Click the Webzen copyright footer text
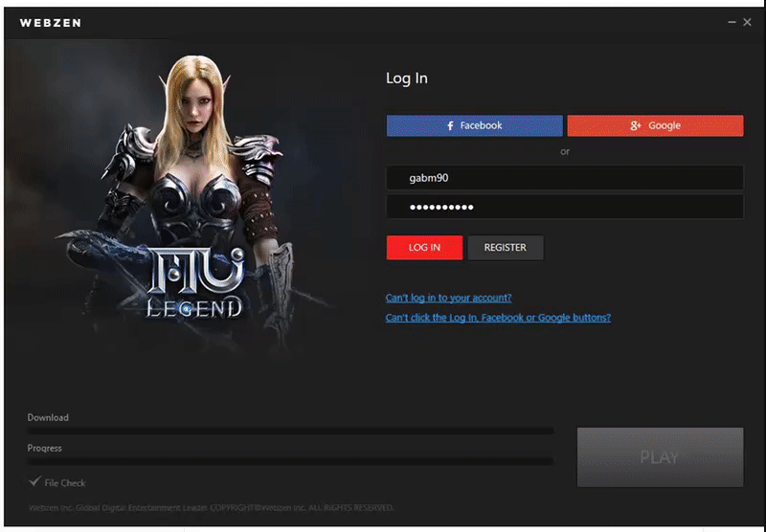This screenshot has width=766, height=532. pos(211,507)
